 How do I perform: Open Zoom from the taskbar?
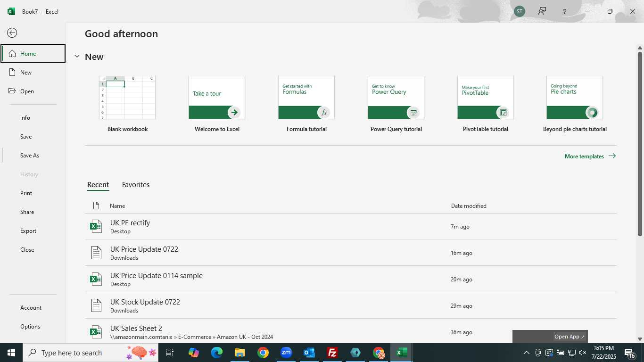pyautogui.click(x=286, y=353)
